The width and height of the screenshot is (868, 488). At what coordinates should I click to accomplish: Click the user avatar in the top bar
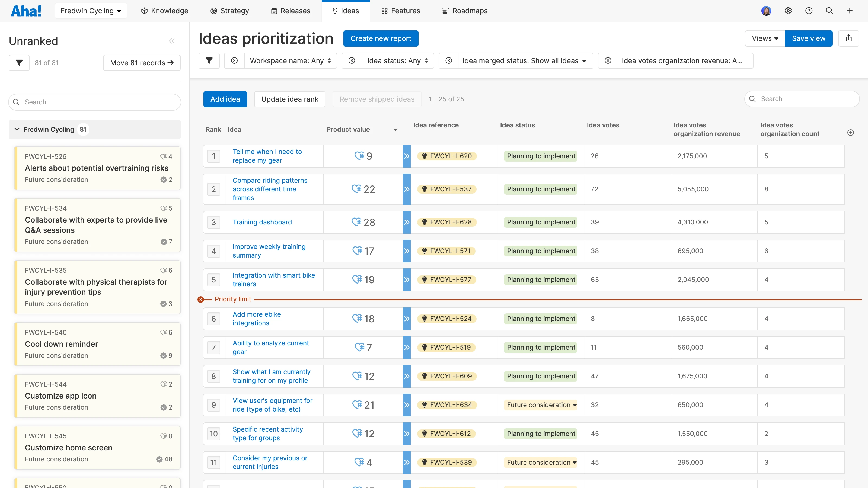766,11
